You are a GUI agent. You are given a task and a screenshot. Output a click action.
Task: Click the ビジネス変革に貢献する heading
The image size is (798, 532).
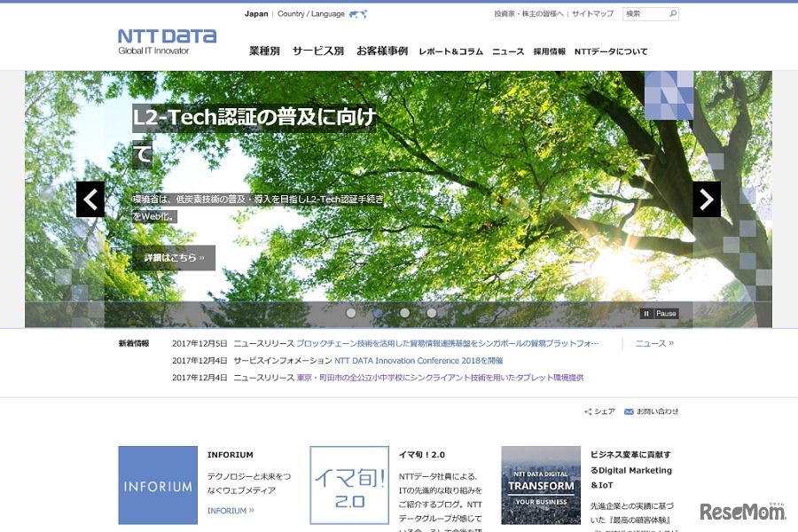click(631, 469)
